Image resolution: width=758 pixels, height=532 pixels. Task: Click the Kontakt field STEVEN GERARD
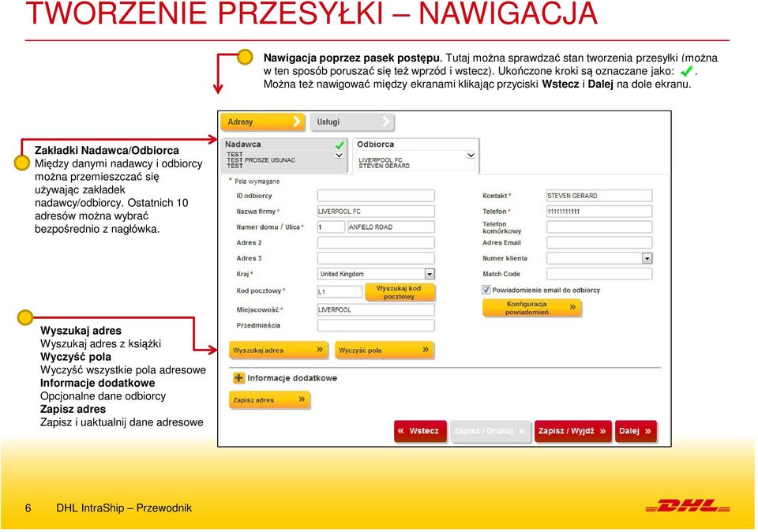click(x=599, y=196)
